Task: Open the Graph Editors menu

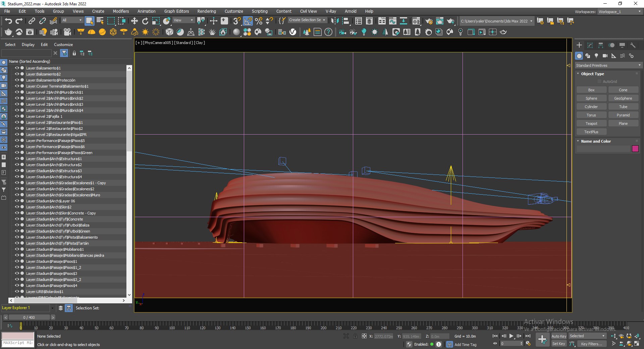Action: [x=176, y=11]
